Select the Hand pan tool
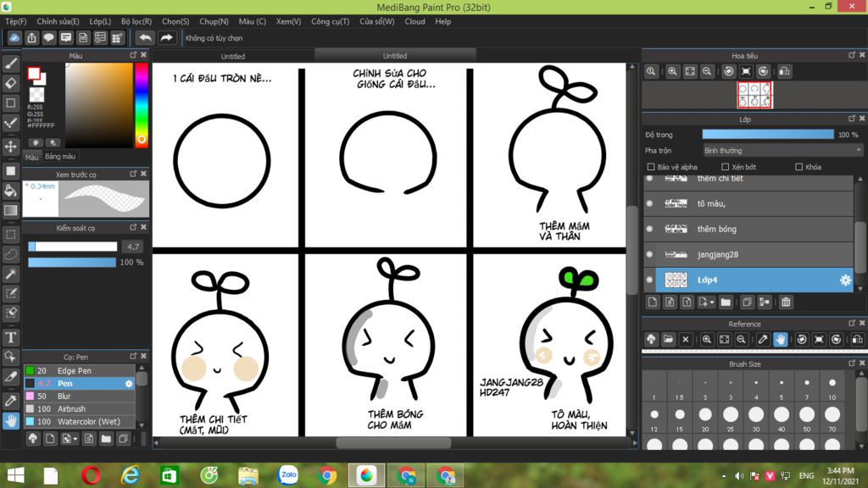 [10, 421]
